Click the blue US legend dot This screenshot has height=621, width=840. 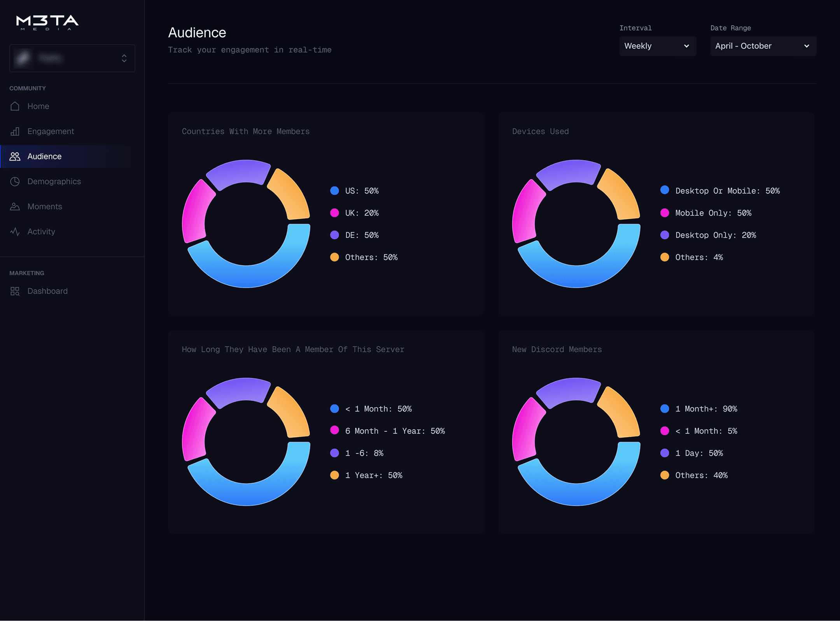pyautogui.click(x=334, y=191)
